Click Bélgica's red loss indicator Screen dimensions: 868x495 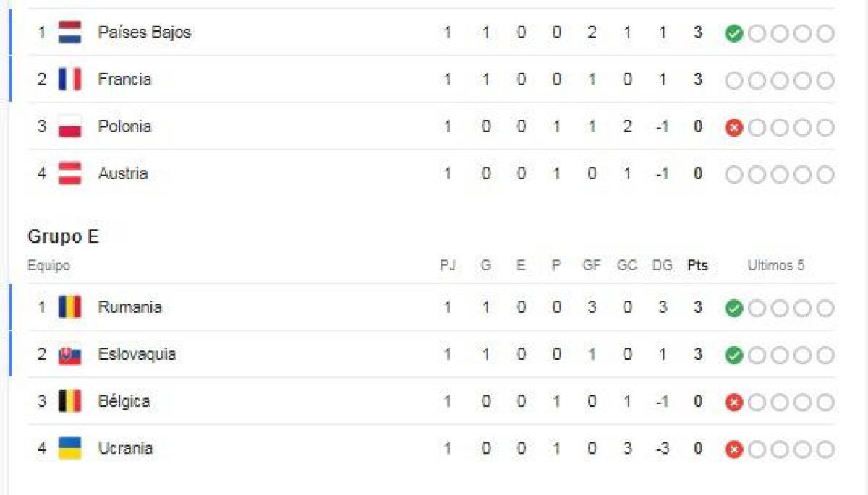pos(733,402)
